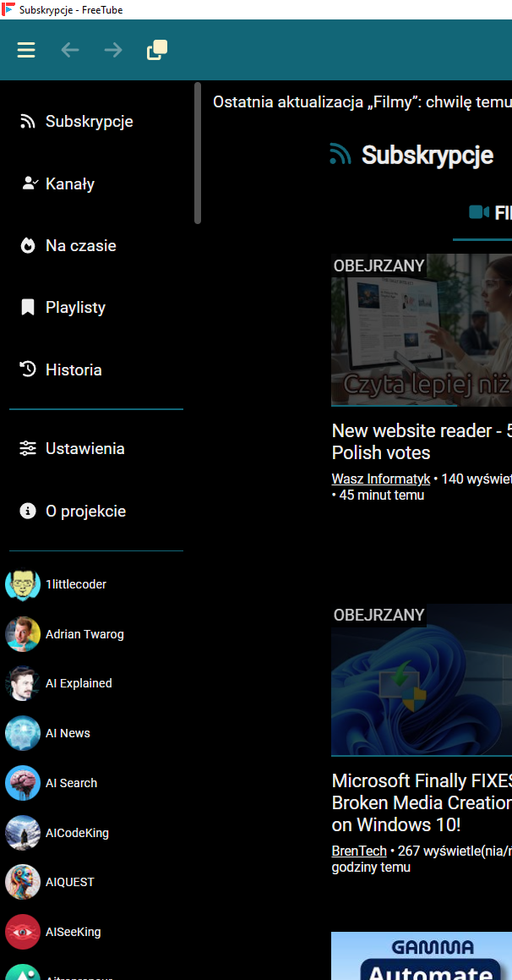Click the AIQUEST channel avatar

coord(23,882)
